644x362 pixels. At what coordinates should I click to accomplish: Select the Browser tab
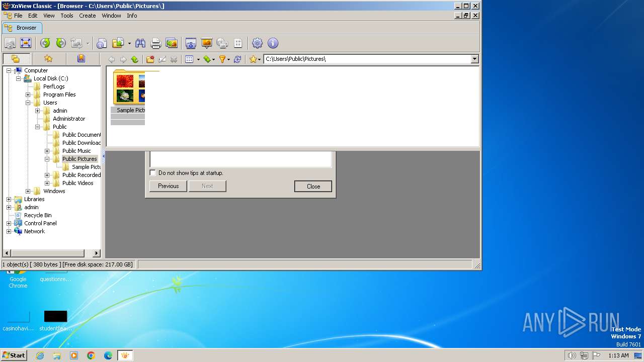(22, 28)
